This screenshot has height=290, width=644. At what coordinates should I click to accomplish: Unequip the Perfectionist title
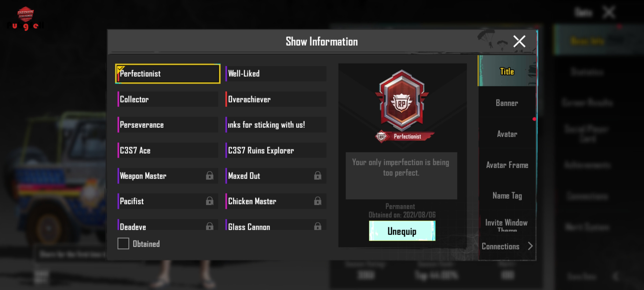[x=402, y=231]
